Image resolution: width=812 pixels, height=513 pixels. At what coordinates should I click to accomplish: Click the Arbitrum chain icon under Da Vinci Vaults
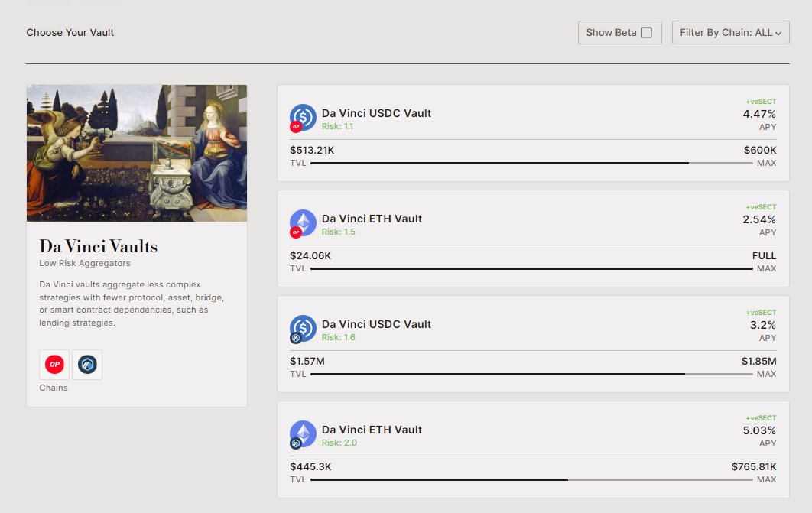click(87, 365)
